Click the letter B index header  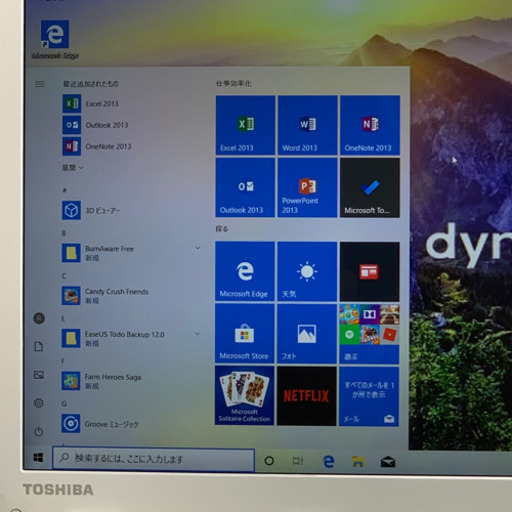point(64,233)
